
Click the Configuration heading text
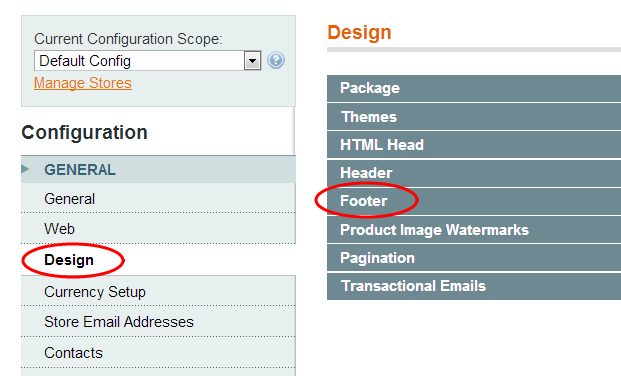tap(84, 132)
